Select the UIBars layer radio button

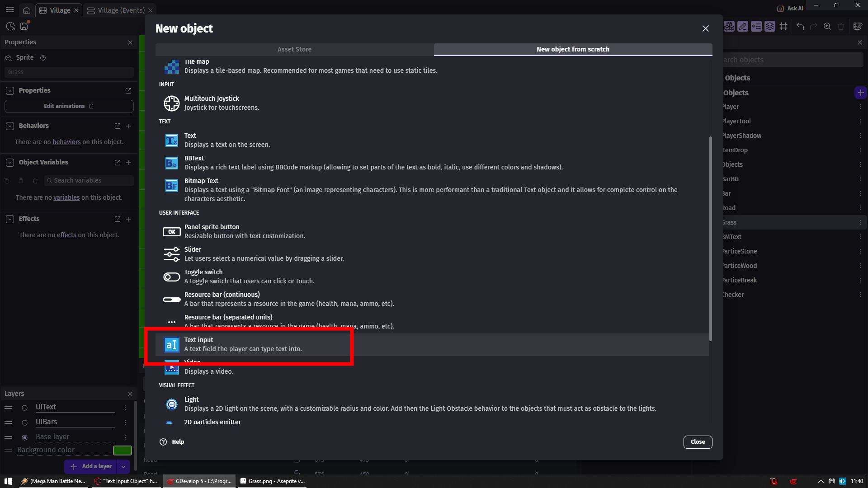pyautogui.click(x=25, y=422)
